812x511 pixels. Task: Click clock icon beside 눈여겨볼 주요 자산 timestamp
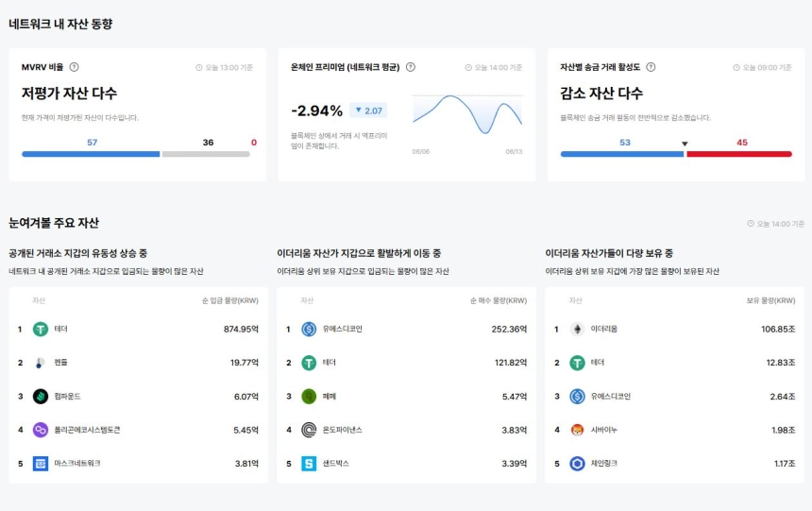751,223
